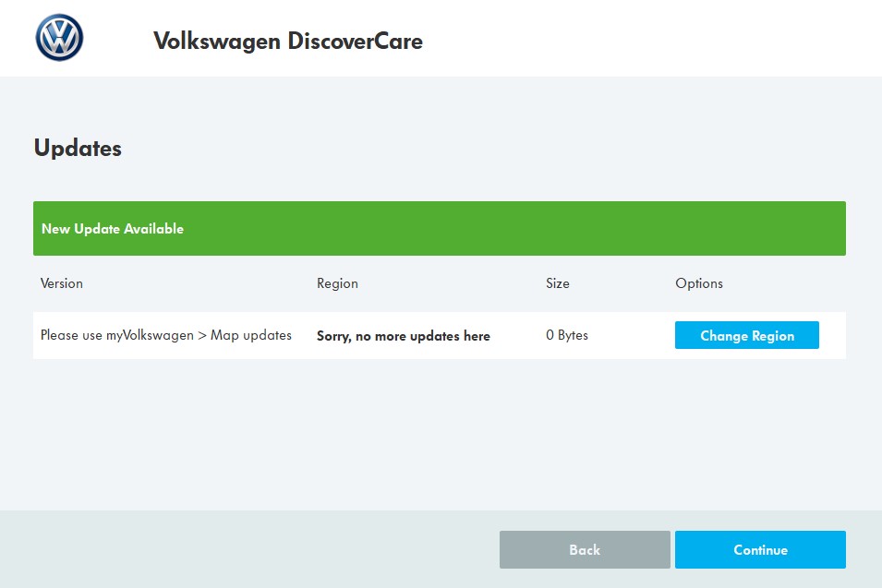Click the Version column header
Viewport: 882px width, 588px height.
click(x=61, y=283)
